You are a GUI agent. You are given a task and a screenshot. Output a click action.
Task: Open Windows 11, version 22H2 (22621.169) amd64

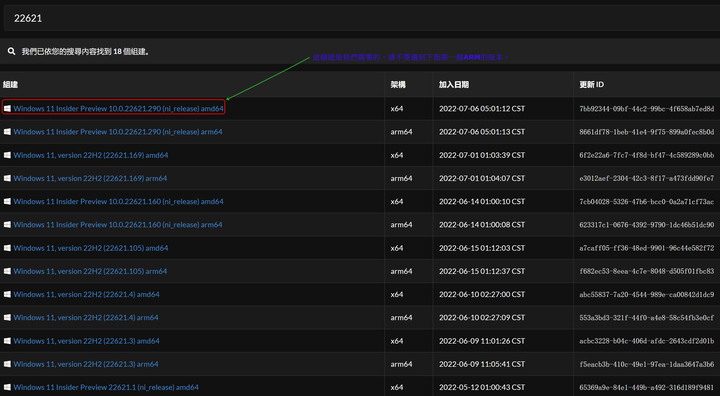coord(91,155)
